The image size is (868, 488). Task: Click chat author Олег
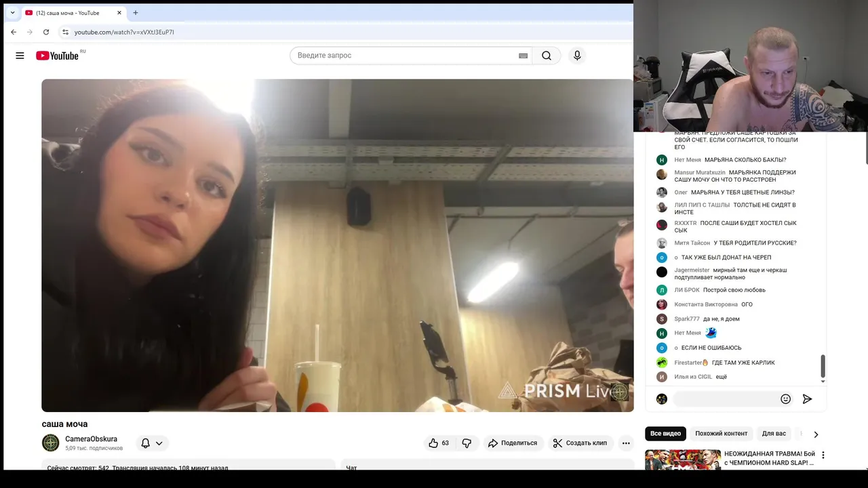[681, 192]
